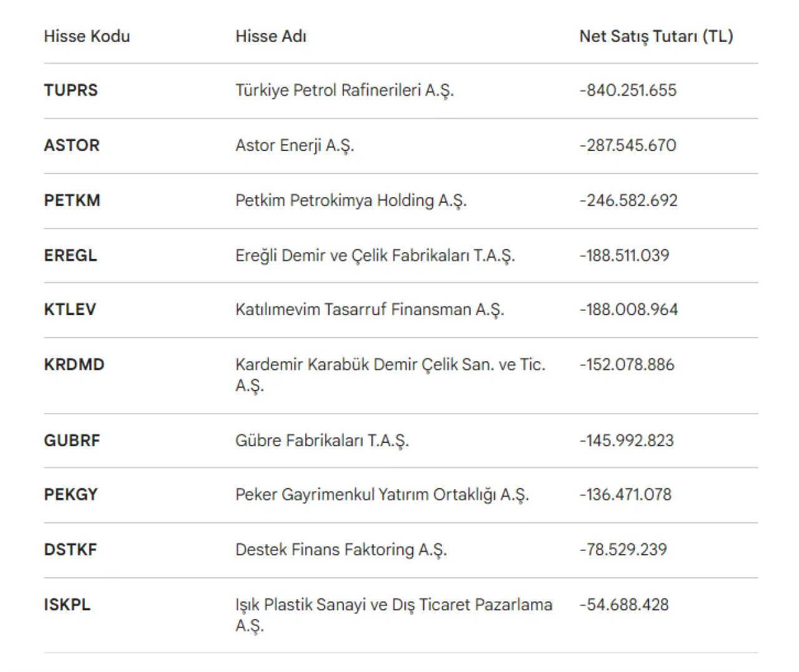Select the KTLEV stock code

coord(70,309)
